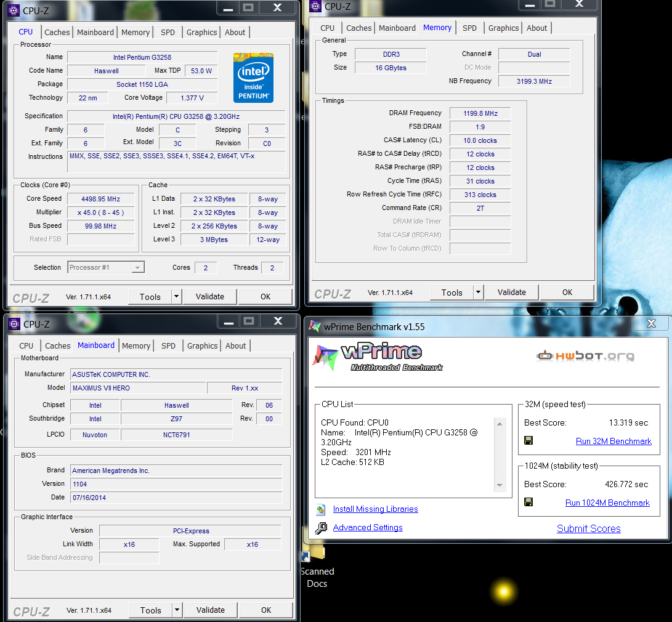672x622 pixels.
Task: Open Tools dropdown arrow in Memory window
Action: click(x=479, y=292)
